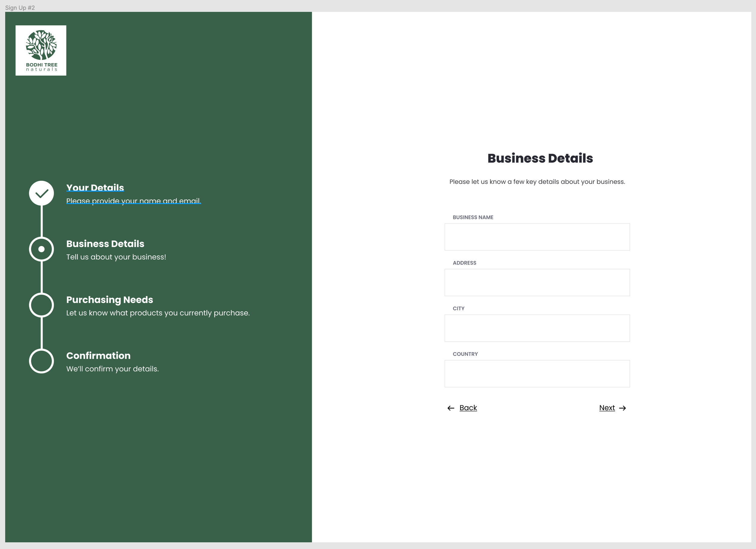
Task: Click the BUSINESS NAME field label
Action: pyautogui.click(x=473, y=217)
